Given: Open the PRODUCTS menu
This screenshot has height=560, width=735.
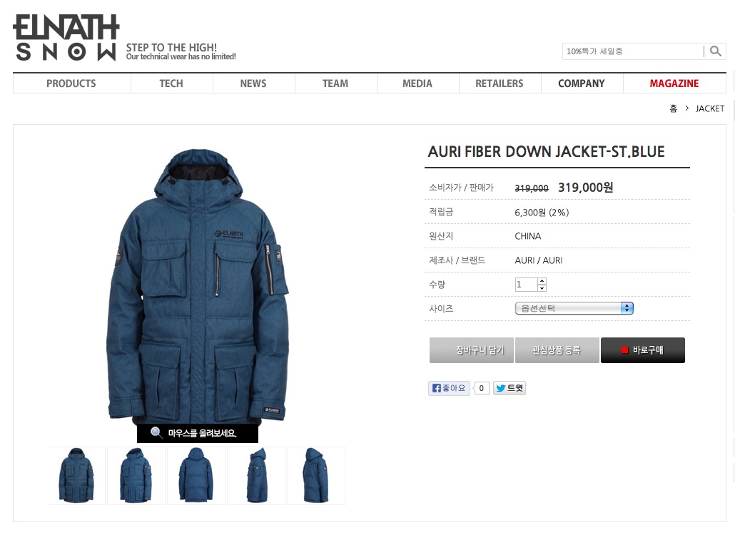Looking at the screenshot, I should pyautogui.click(x=71, y=83).
